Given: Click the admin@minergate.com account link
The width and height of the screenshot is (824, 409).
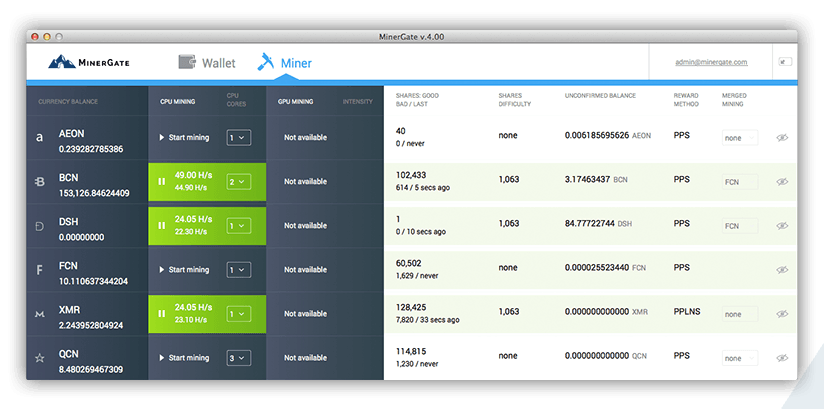Looking at the screenshot, I should tap(711, 62).
